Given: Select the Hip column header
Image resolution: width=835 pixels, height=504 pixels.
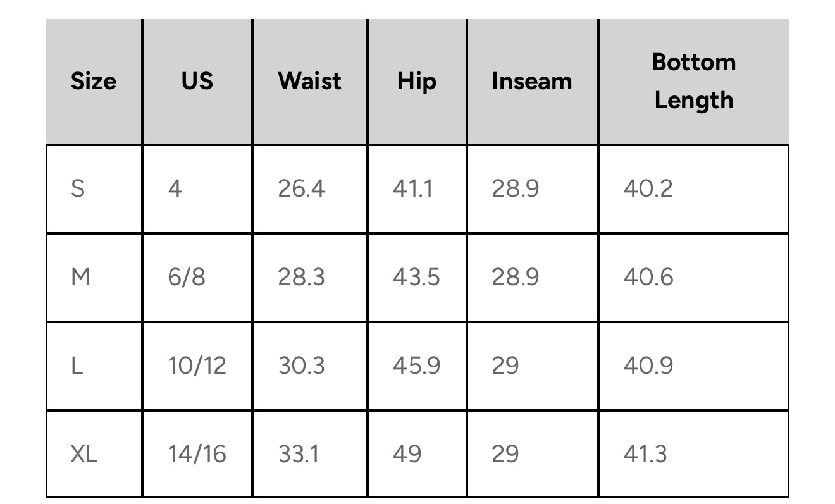Looking at the screenshot, I should point(416,81).
